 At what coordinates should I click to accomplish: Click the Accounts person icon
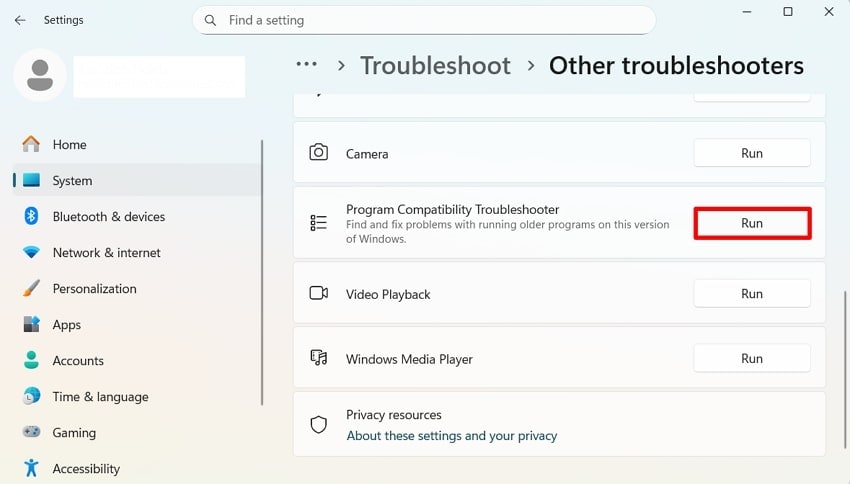tap(31, 360)
